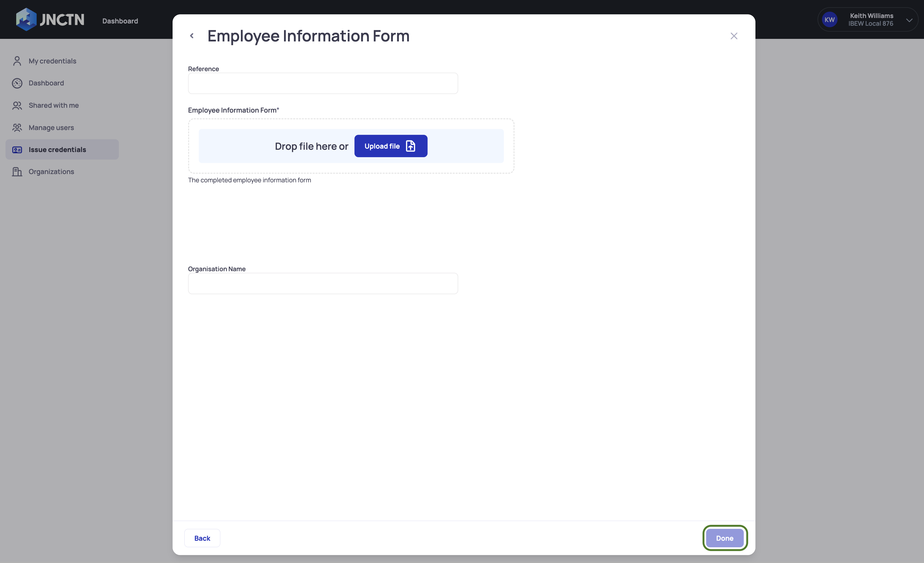Click the Issue credentials card icon
The image size is (924, 563).
click(17, 150)
